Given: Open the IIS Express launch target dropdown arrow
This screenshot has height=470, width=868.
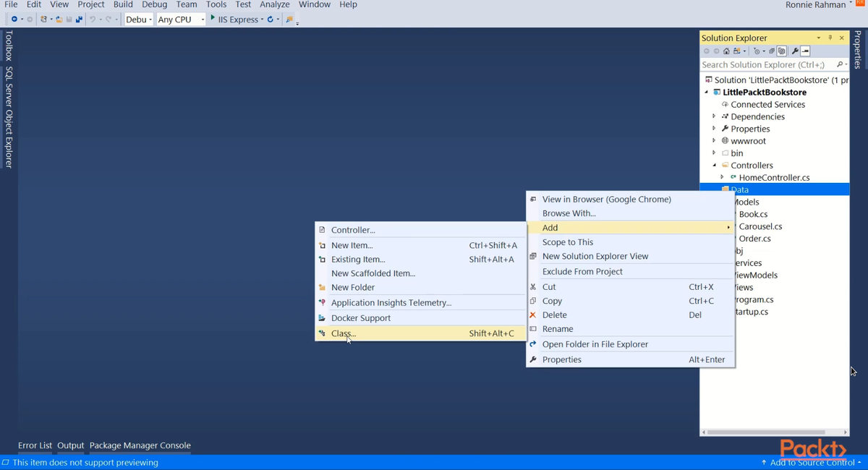Looking at the screenshot, I should point(263,20).
